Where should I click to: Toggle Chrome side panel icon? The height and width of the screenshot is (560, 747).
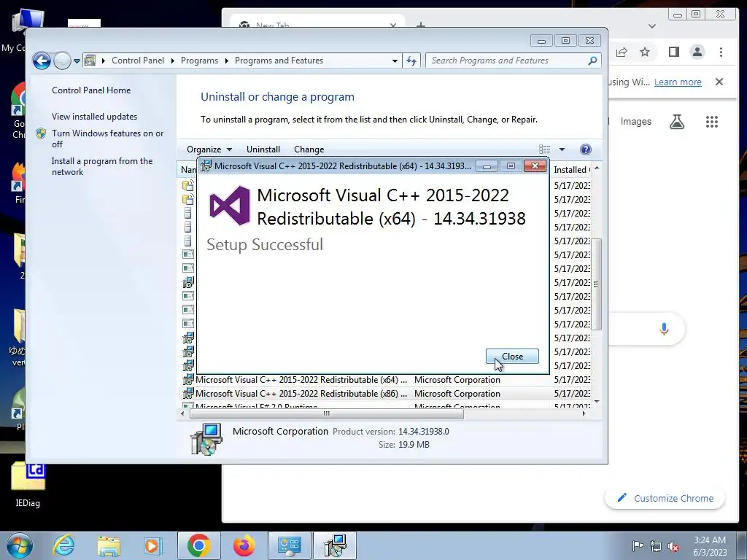(673, 52)
